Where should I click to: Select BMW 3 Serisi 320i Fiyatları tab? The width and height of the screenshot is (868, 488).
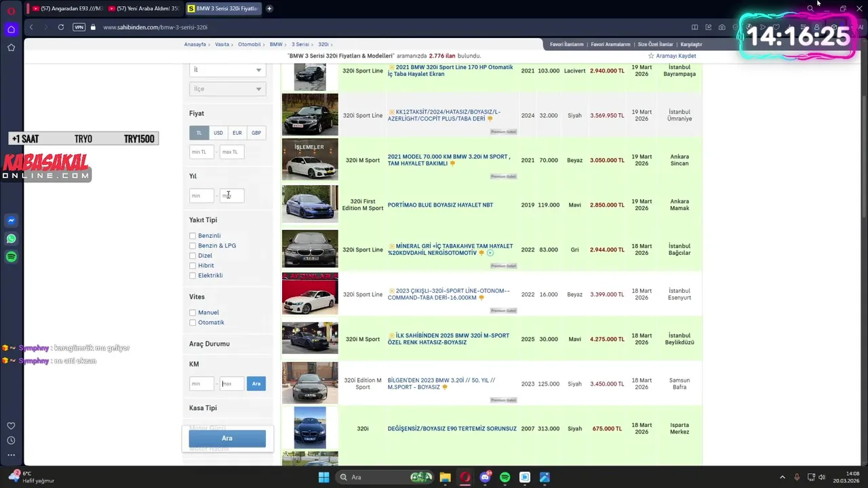pos(222,9)
